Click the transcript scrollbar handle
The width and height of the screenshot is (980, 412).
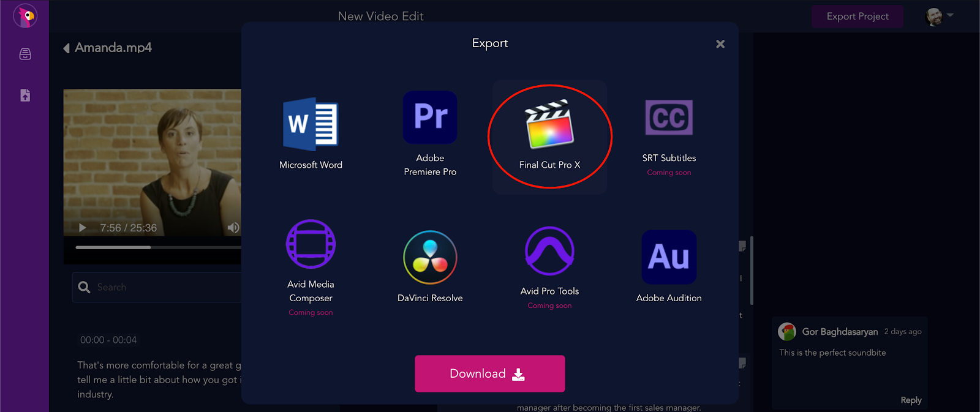pos(752,269)
